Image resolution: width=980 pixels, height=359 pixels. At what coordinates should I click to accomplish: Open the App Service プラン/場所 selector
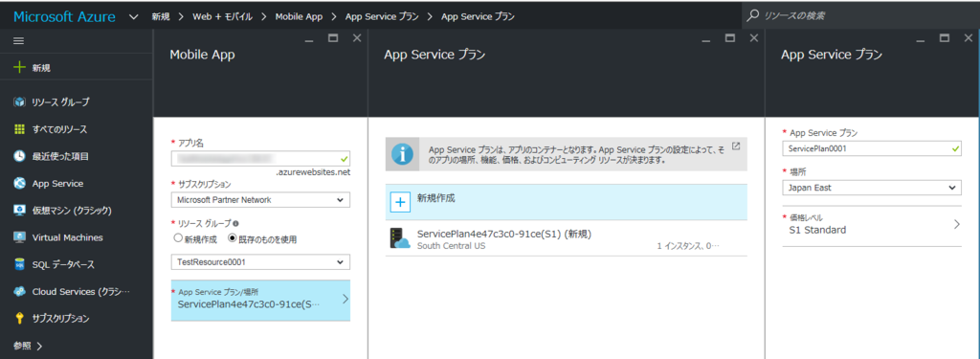point(260,301)
